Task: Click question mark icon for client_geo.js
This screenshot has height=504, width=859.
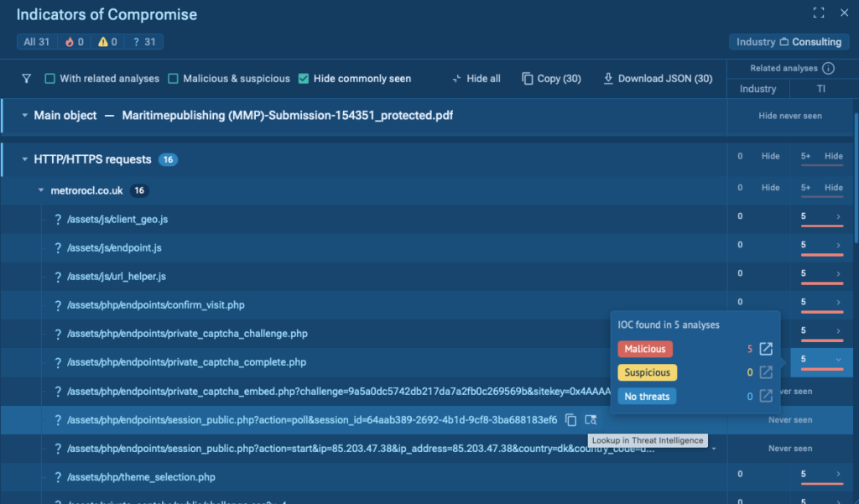Action: pos(58,219)
